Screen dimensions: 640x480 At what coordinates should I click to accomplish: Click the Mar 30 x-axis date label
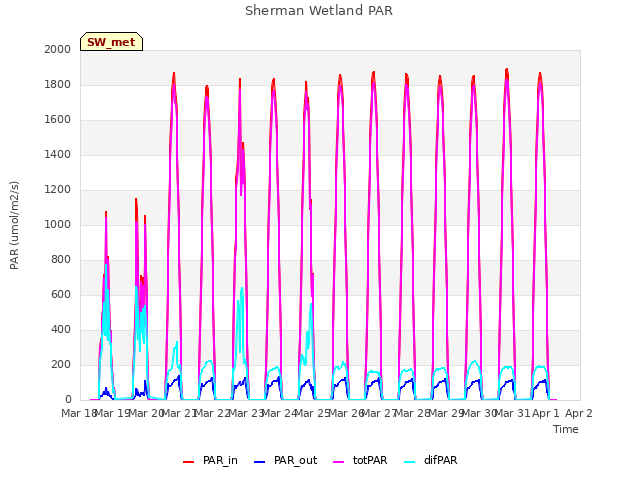pos(479,413)
